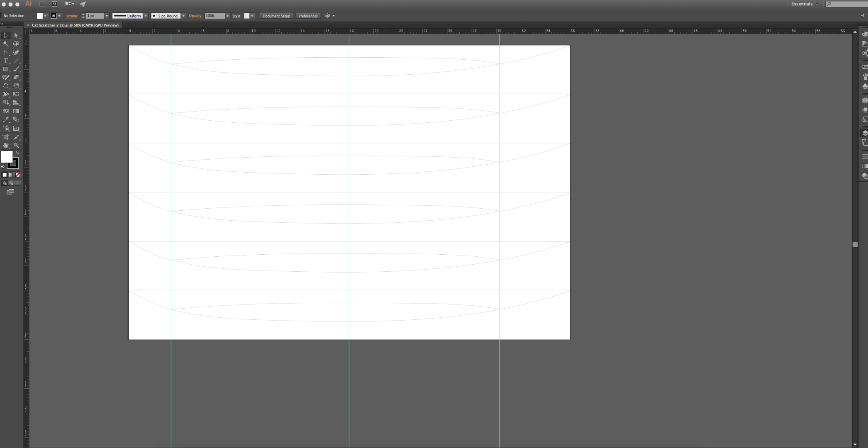Activate the Hand tool
The image size is (868, 448).
pos(6,145)
